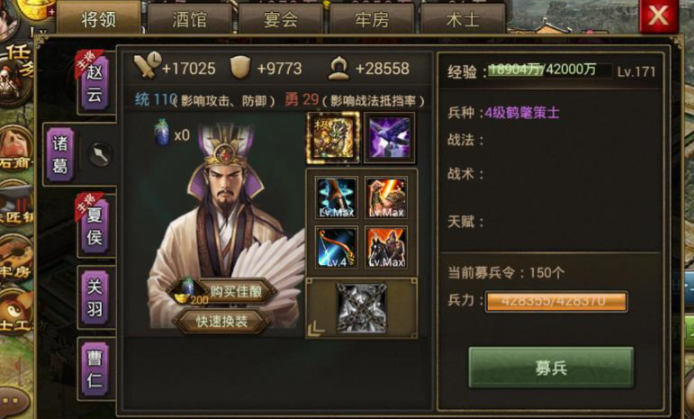694x419 pixels.
Task: Click the 快速换装 button
Action: point(222,322)
